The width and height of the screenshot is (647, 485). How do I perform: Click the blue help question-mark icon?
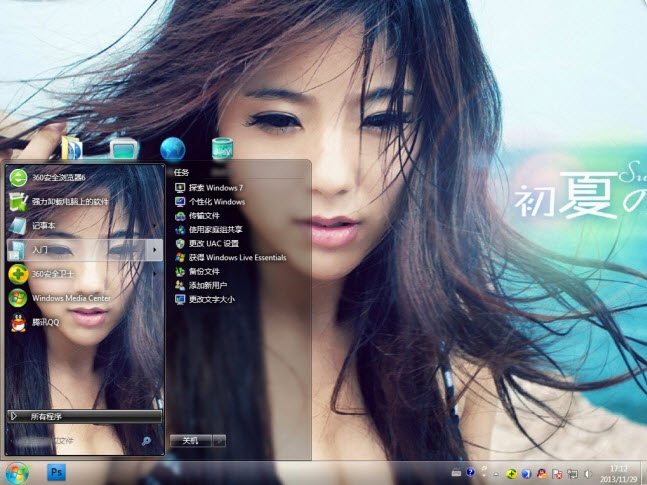(x=470, y=471)
